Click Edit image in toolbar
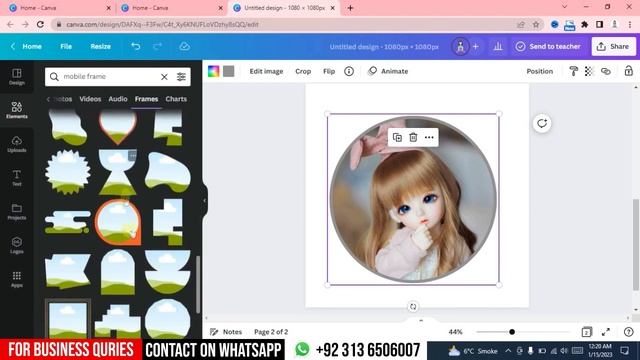Viewport: 640px width, 360px height. [266, 71]
